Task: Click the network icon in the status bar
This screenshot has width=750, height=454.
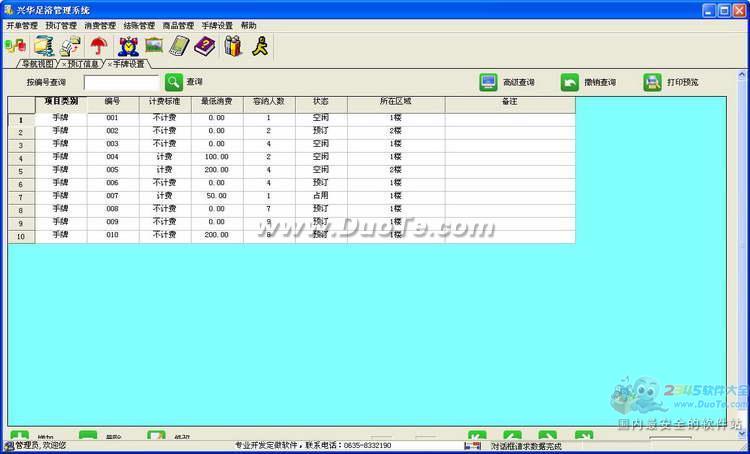Action: coord(472,445)
